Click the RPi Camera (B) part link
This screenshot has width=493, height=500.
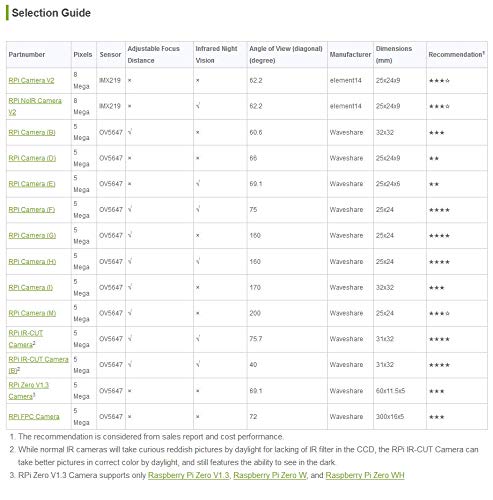pyautogui.click(x=32, y=132)
